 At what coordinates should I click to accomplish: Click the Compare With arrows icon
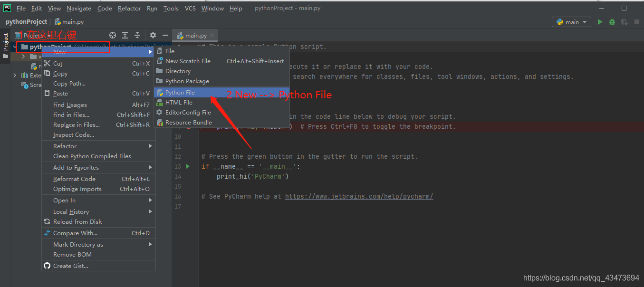[x=47, y=233]
